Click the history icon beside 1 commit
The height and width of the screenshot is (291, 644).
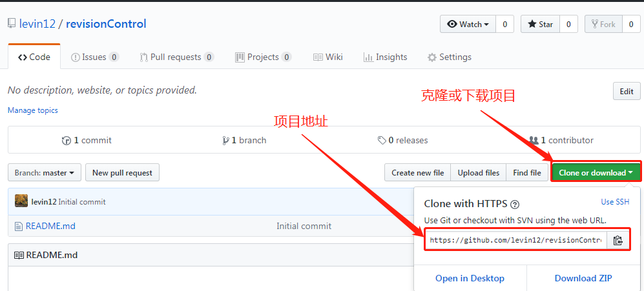pos(66,141)
